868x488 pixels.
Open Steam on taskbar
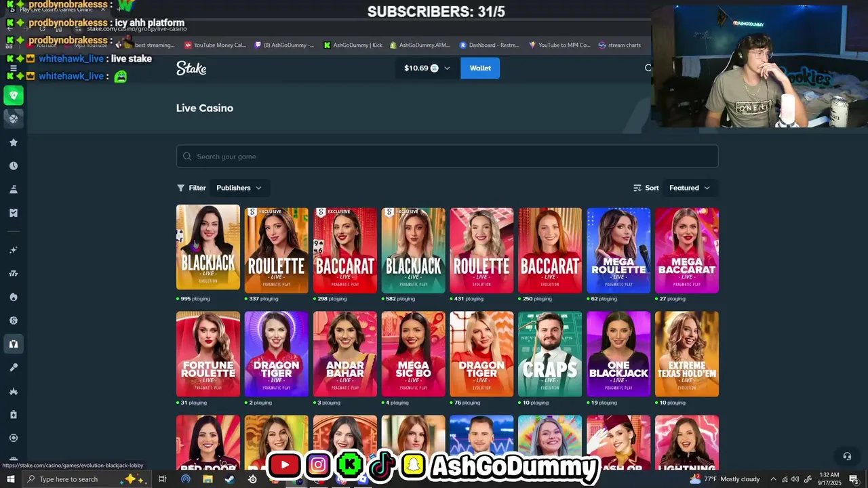click(229, 479)
